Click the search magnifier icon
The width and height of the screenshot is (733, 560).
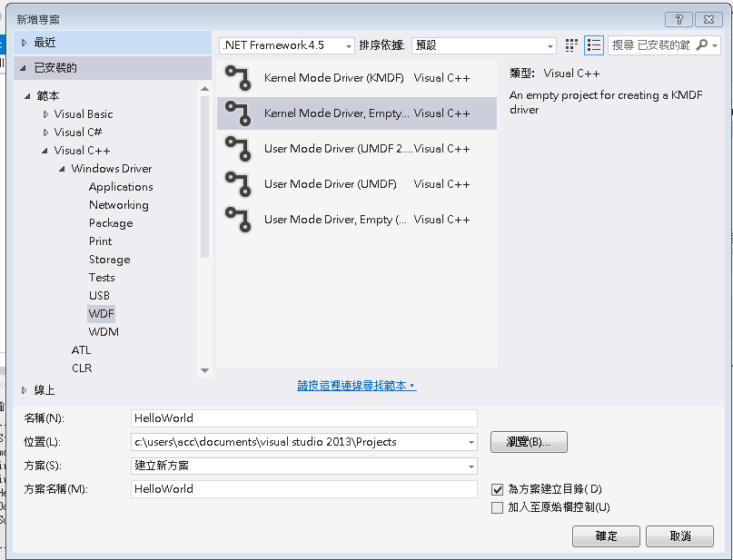[702, 44]
